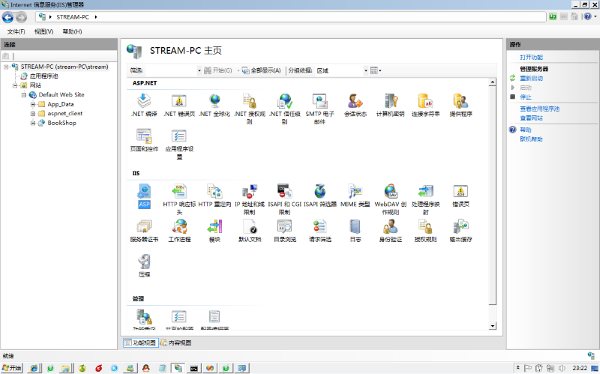Open the filter dropdown arrow
Image resolution: width=600 pixels, height=374 pixels.
(199, 70)
